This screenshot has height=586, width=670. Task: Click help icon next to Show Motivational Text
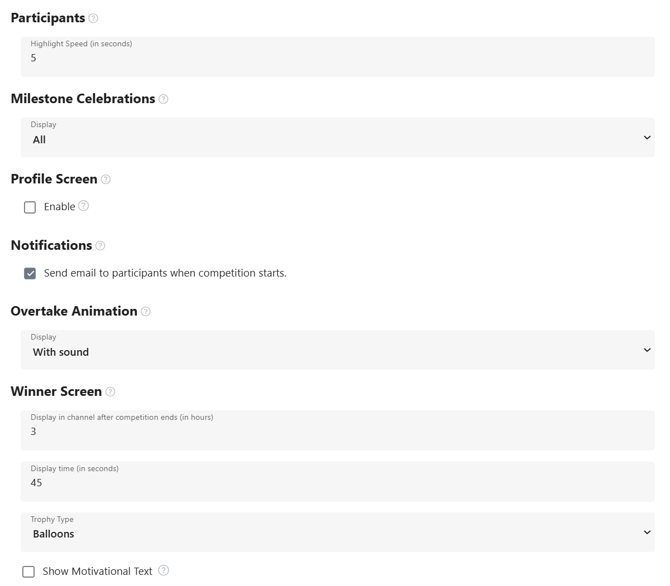coord(164,571)
